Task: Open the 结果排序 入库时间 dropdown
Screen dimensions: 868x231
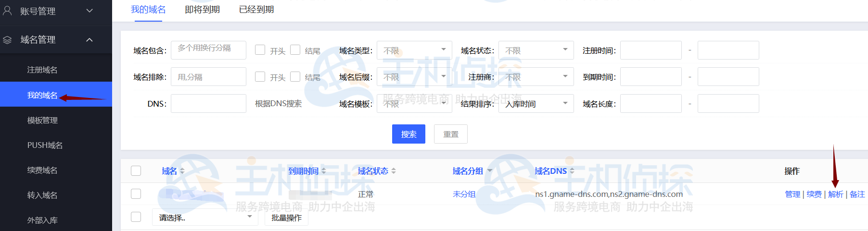Action: [x=536, y=103]
